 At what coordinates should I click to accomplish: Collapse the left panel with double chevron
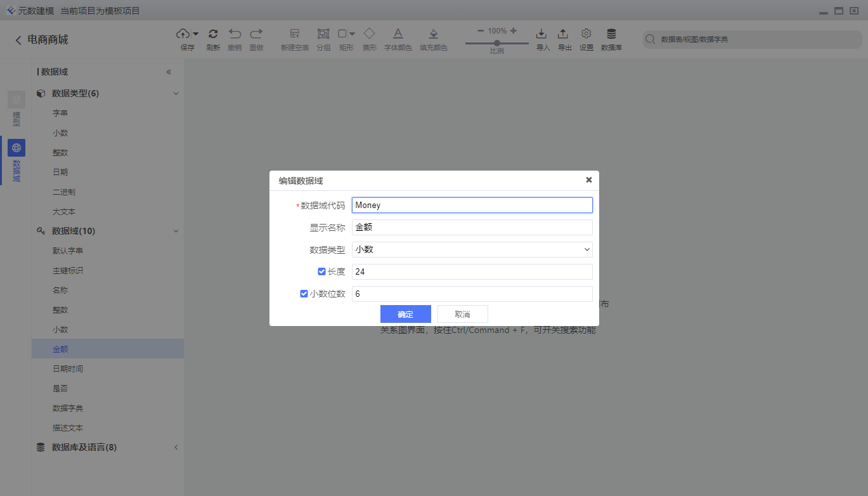pos(169,72)
